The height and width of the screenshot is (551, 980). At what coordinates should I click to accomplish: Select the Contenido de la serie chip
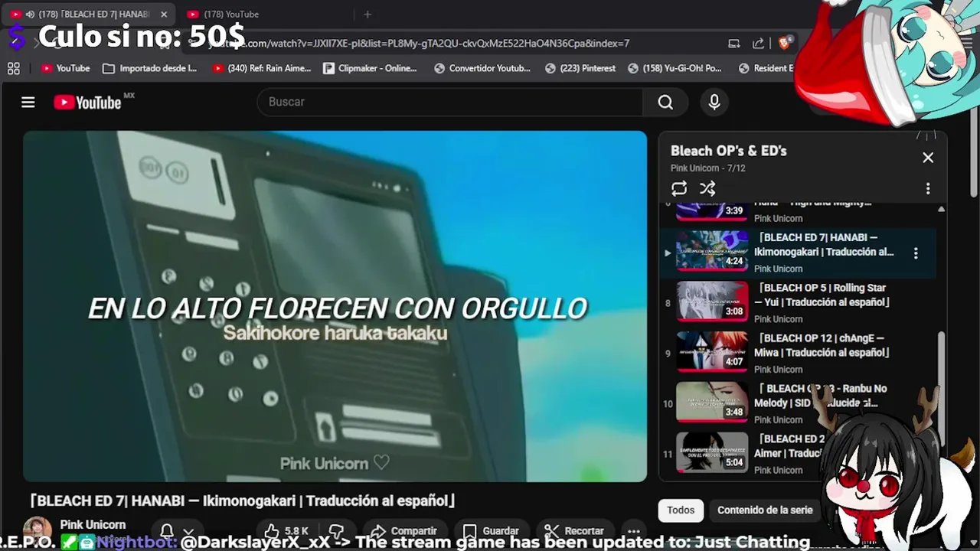point(764,510)
